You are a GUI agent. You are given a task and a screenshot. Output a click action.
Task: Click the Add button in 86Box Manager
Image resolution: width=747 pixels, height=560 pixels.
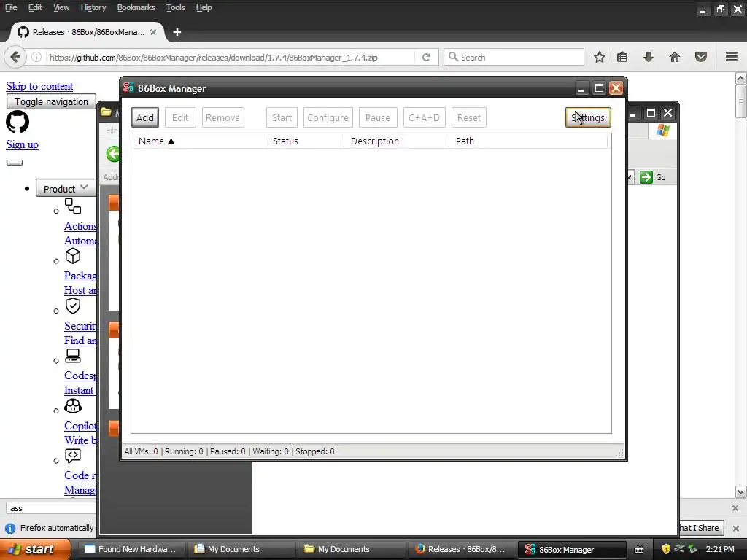tap(145, 117)
